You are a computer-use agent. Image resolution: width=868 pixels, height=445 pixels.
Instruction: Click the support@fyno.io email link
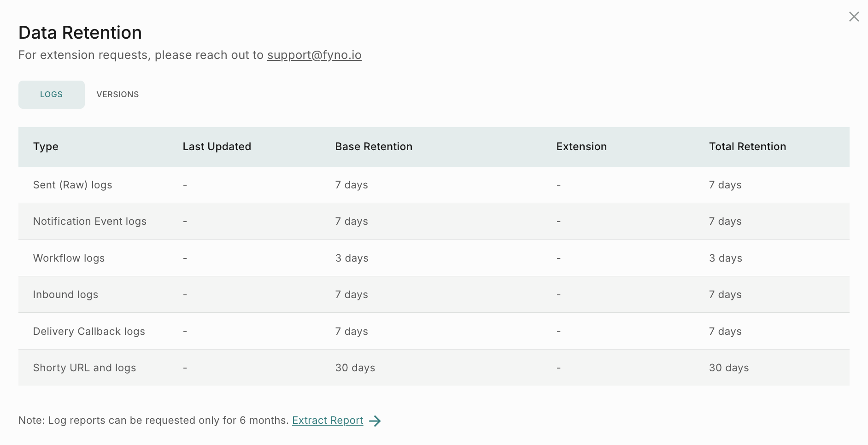pos(314,55)
